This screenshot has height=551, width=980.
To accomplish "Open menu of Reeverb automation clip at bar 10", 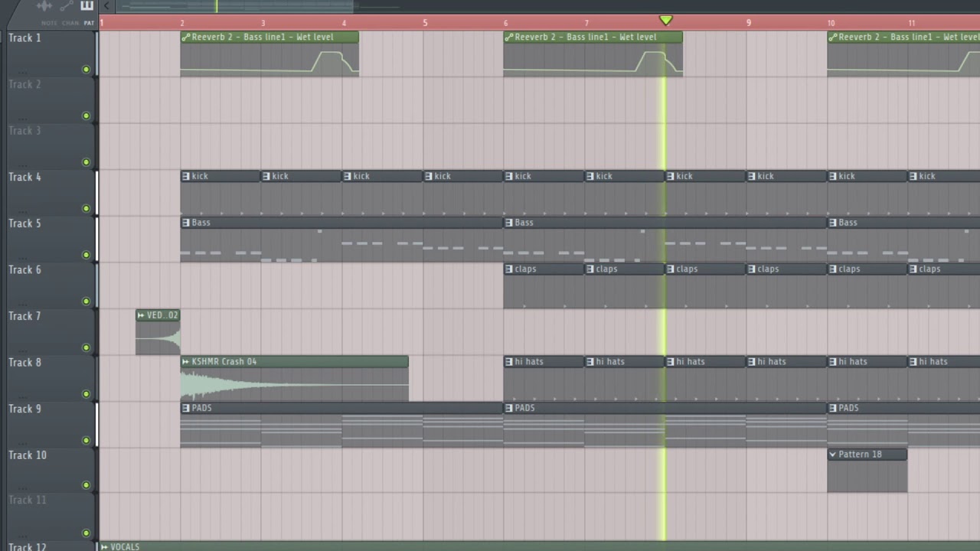I will [833, 37].
